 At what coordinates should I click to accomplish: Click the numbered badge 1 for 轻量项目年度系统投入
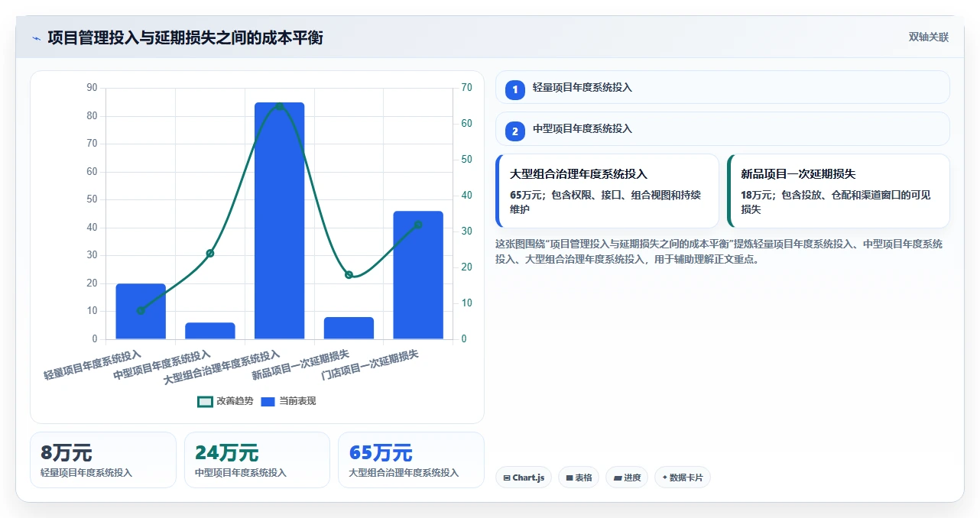pyautogui.click(x=515, y=89)
